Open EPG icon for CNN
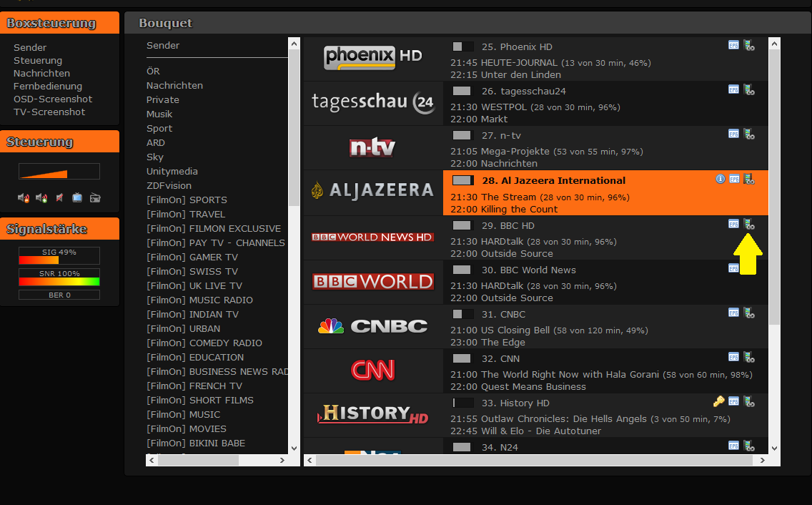This screenshot has height=505, width=812. click(x=733, y=357)
